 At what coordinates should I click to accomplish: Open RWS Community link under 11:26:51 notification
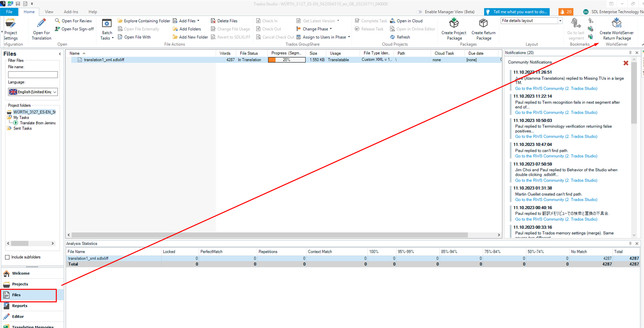click(x=556, y=88)
